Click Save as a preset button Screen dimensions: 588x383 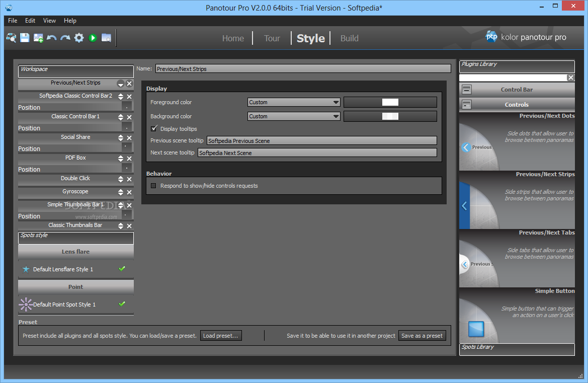422,336
